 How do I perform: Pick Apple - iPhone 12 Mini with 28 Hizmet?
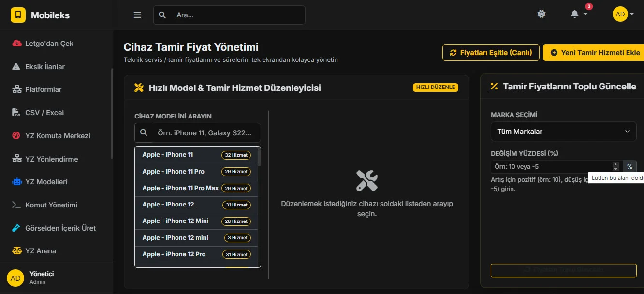pyautogui.click(x=196, y=221)
